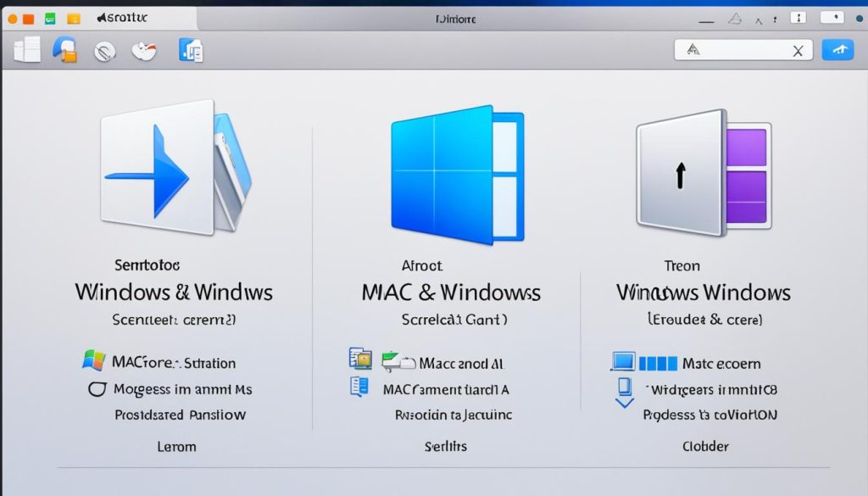
Task: Click the orange square title bar button
Action: pyautogui.click(x=28, y=20)
